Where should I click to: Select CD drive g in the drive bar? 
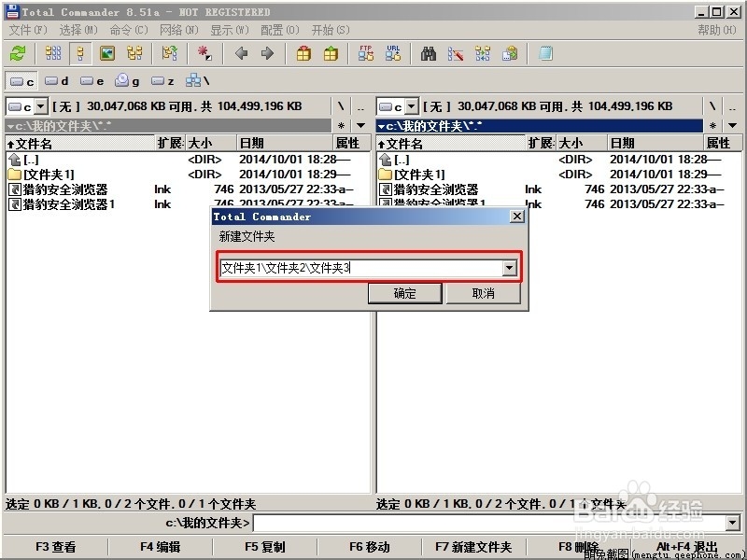coord(127,81)
